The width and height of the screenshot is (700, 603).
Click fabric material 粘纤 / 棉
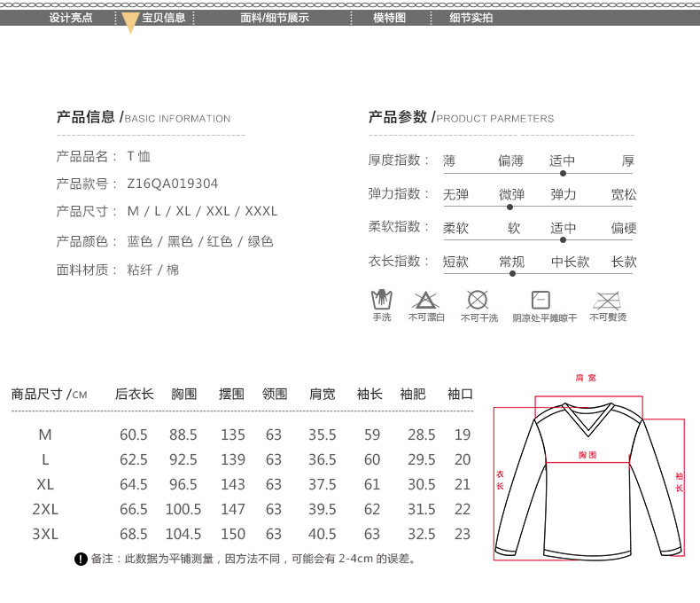[152, 270]
